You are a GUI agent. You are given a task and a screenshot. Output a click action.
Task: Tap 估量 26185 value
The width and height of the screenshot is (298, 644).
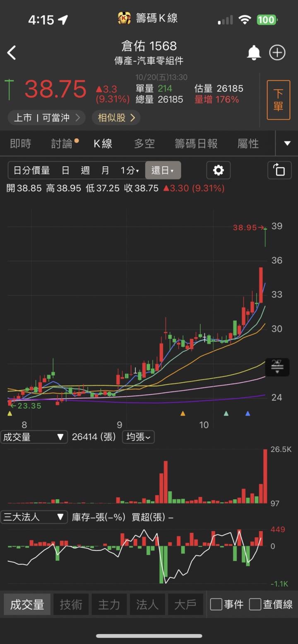coord(219,88)
